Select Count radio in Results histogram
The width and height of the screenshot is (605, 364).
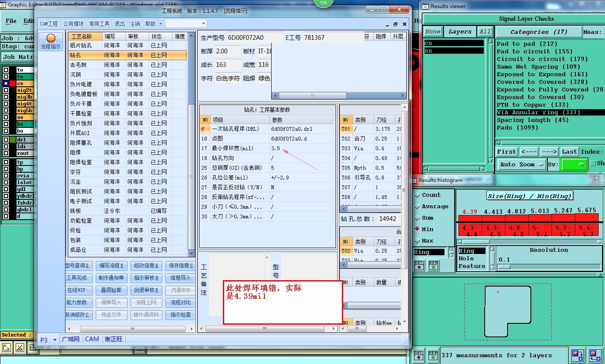(x=418, y=195)
